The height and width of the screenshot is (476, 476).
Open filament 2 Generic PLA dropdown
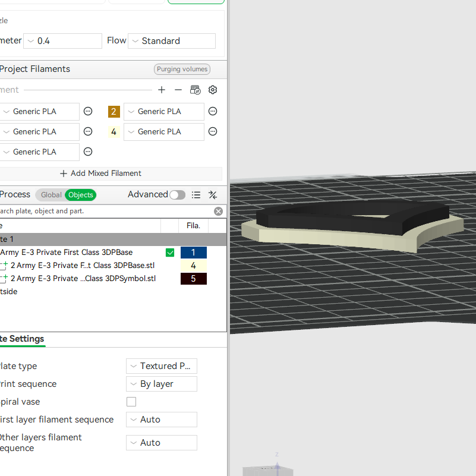point(164,111)
